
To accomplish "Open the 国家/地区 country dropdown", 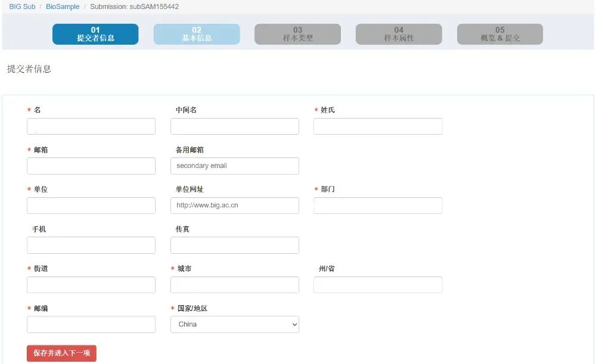I will pos(235,324).
